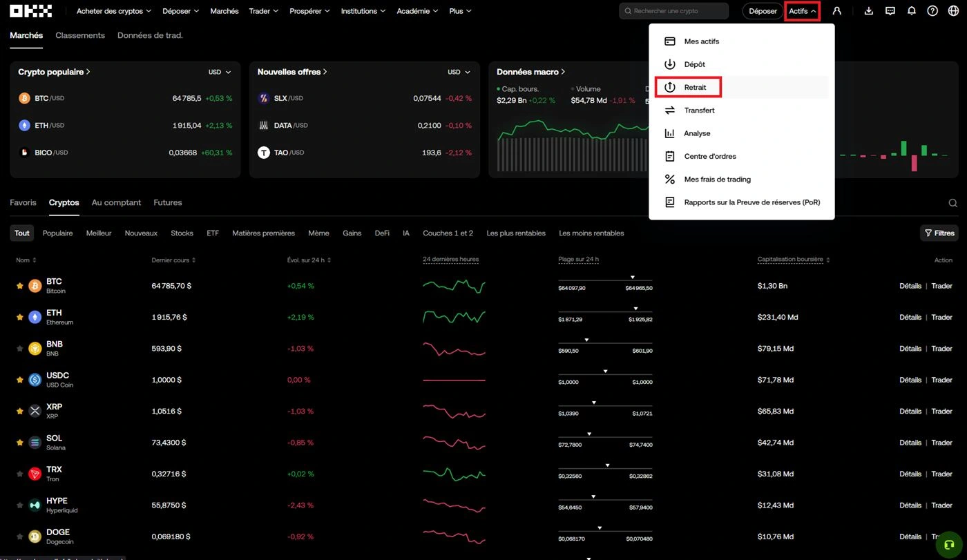Viewport: 967px width, 560px height.
Task: Click the BICO icon in Crypto populaire
Action: pos(24,153)
